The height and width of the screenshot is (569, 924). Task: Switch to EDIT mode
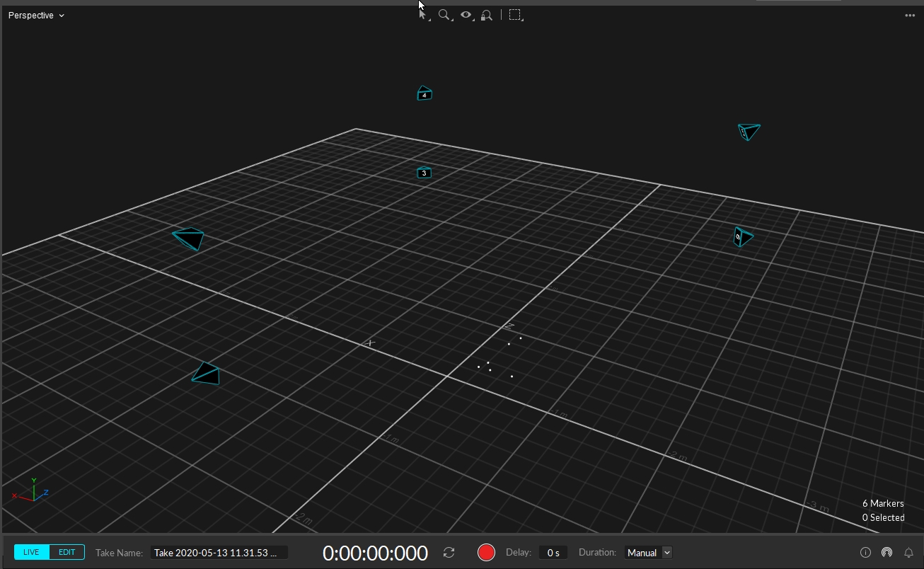(x=67, y=552)
